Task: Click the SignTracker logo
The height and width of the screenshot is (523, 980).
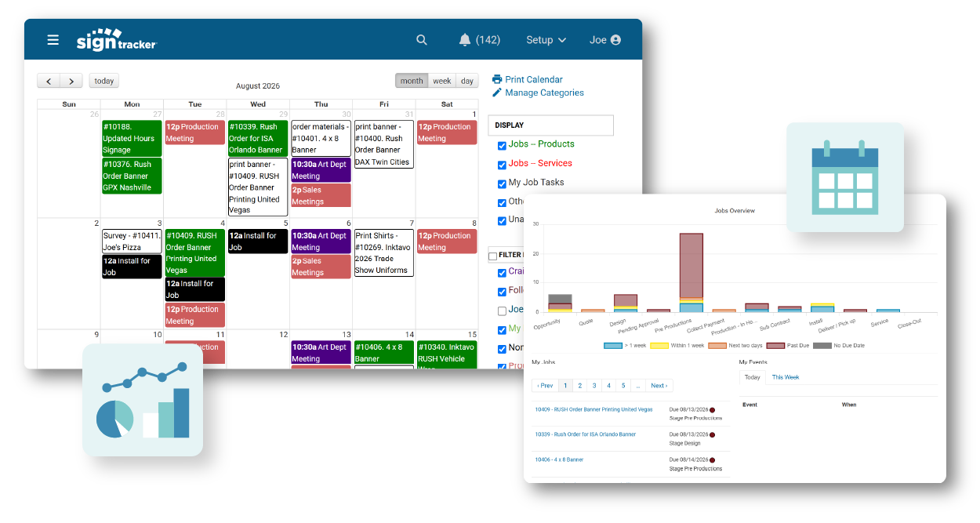Action: tap(117, 40)
